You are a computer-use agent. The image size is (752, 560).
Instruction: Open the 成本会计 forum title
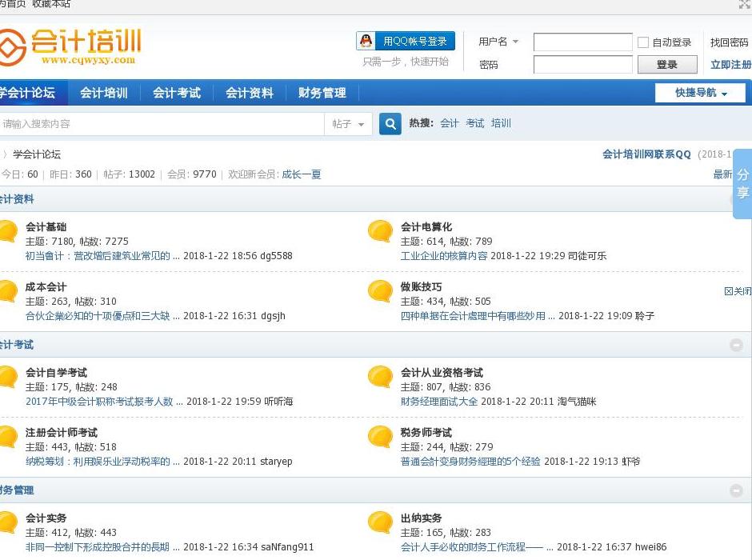click(x=46, y=286)
